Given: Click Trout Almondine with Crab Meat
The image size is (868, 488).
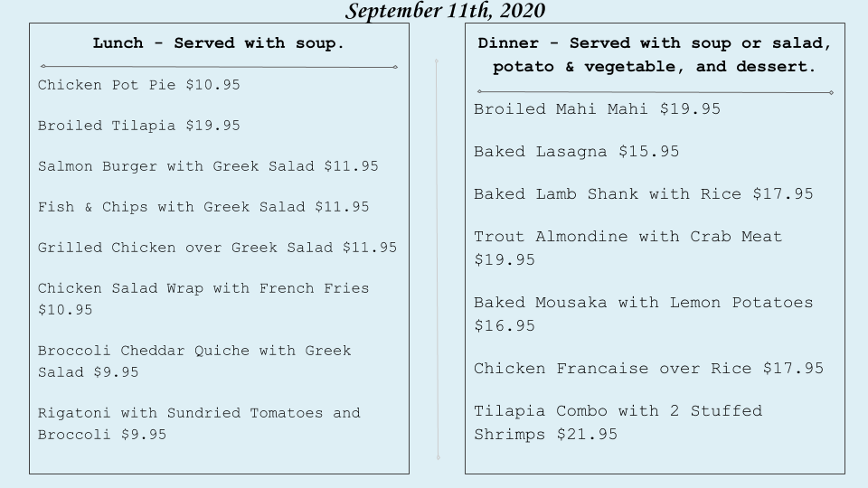Looking at the screenshot, I should tap(627, 249).
